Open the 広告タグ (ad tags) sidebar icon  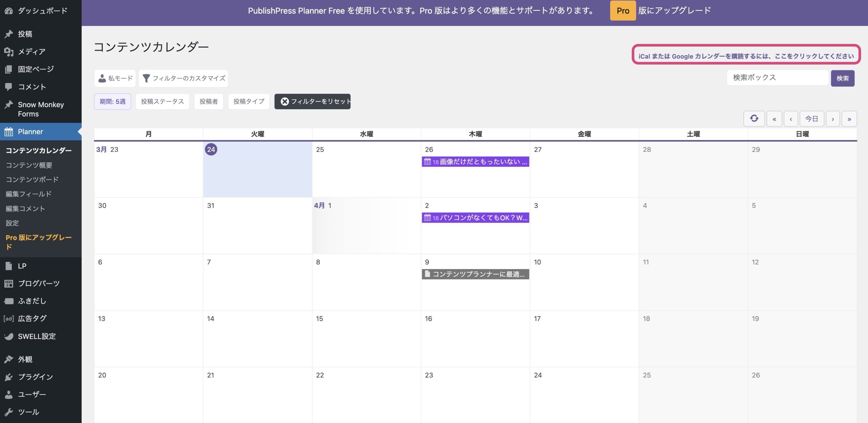point(8,318)
